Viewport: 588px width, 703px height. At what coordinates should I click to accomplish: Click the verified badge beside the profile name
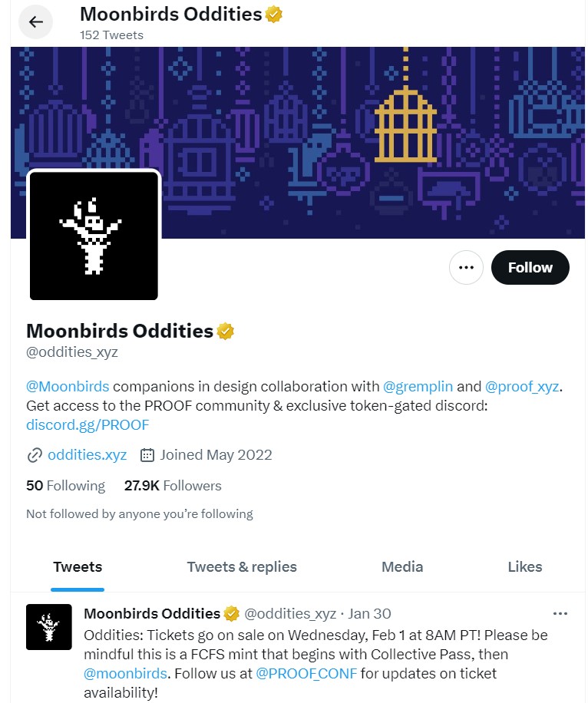225,332
